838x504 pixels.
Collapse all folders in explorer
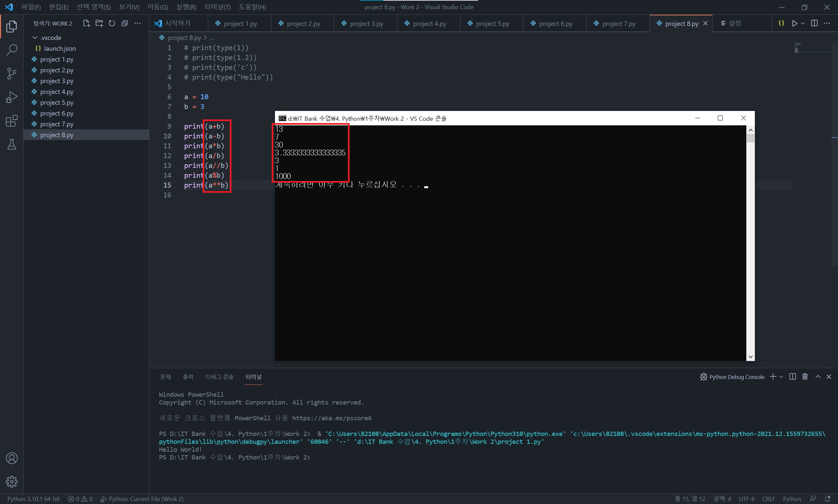click(125, 24)
